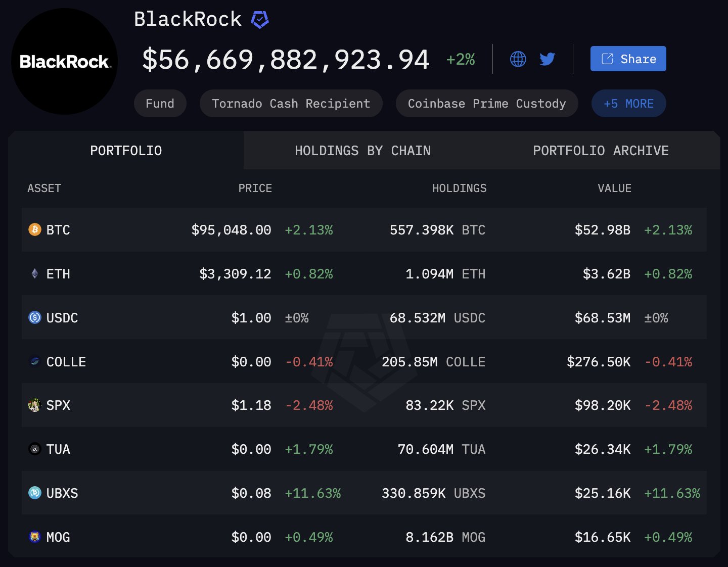Open the PORTFOLIO ARCHIVE tab

tap(601, 150)
